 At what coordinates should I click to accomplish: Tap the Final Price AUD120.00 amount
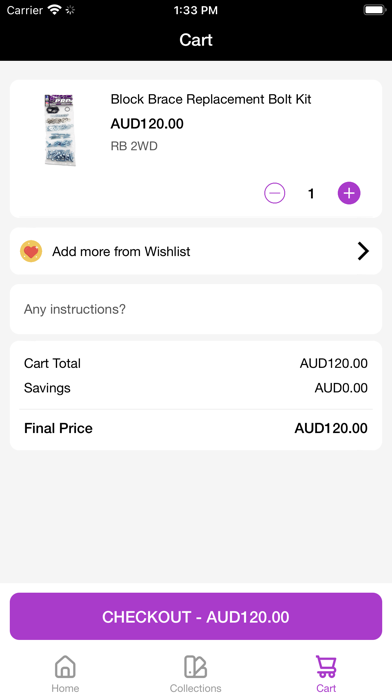click(331, 428)
